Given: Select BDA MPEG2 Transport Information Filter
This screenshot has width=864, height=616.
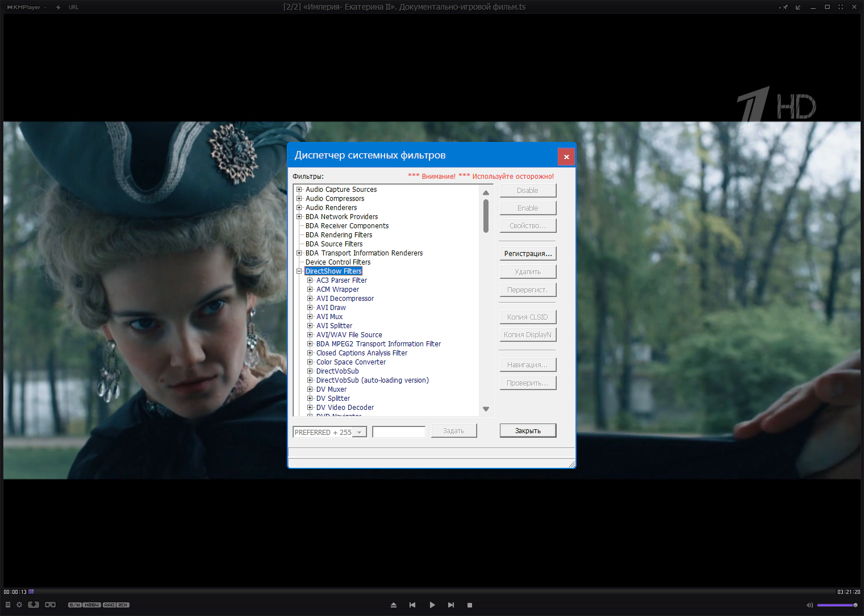Looking at the screenshot, I should coord(379,344).
